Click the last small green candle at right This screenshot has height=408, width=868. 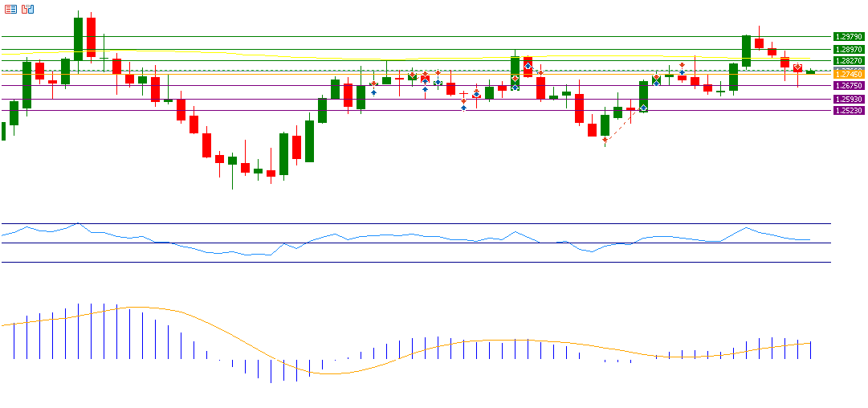811,72
